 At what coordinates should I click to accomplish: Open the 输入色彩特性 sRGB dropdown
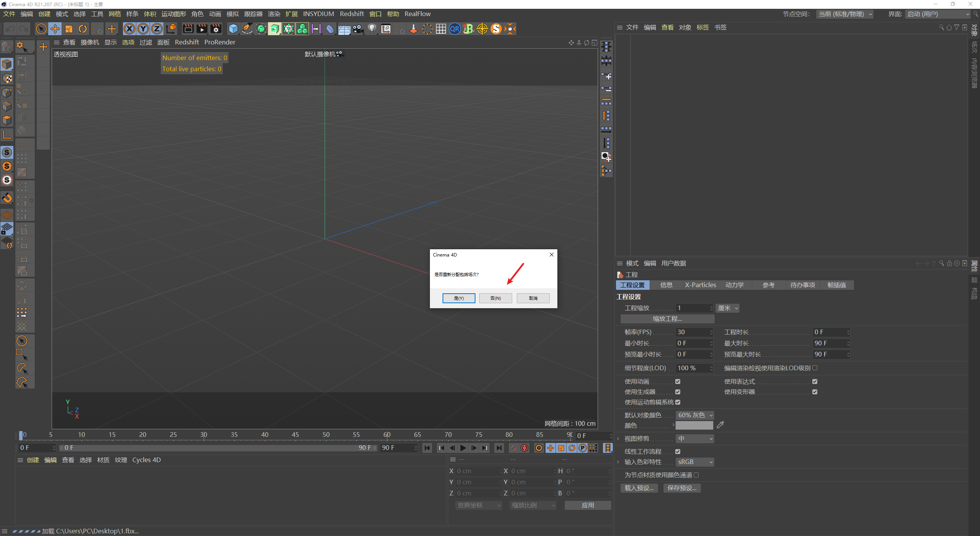694,462
